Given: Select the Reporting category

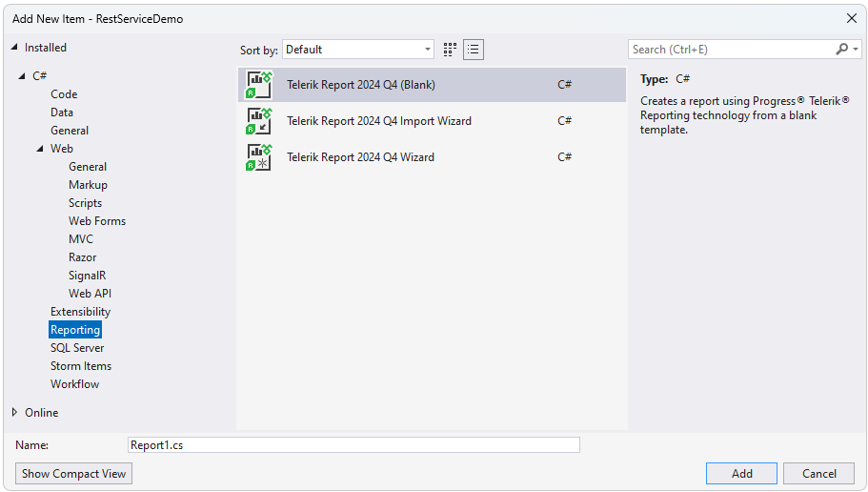Looking at the screenshot, I should pos(75,330).
